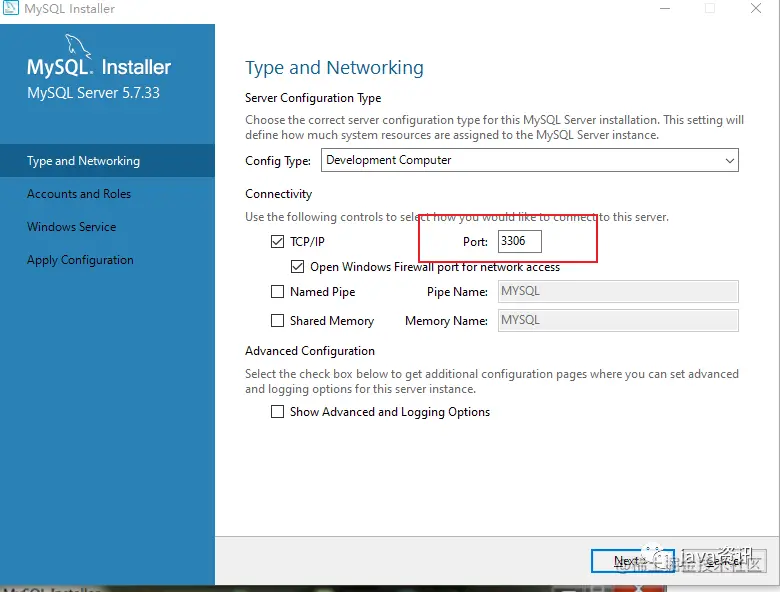Open the Type and Networking step

[x=107, y=161]
